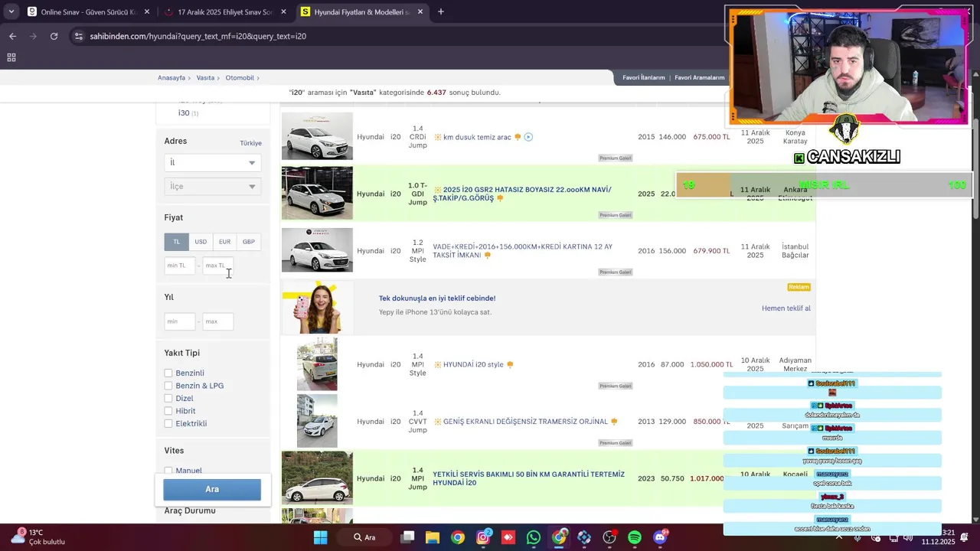Open File Explorer from the taskbar
This screenshot has height=551, width=980.
pyautogui.click(x=433, y=537)
